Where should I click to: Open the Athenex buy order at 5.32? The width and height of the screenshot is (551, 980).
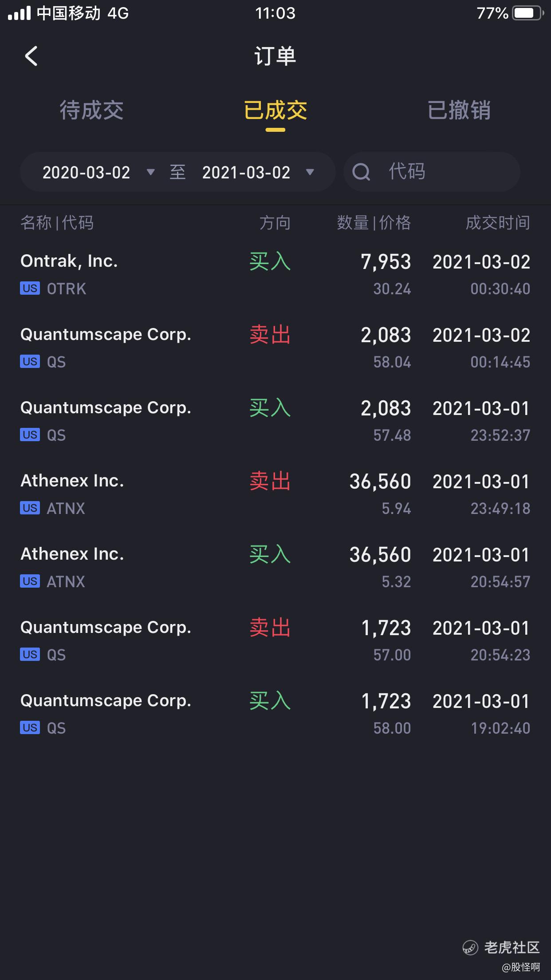pos(275,567)
